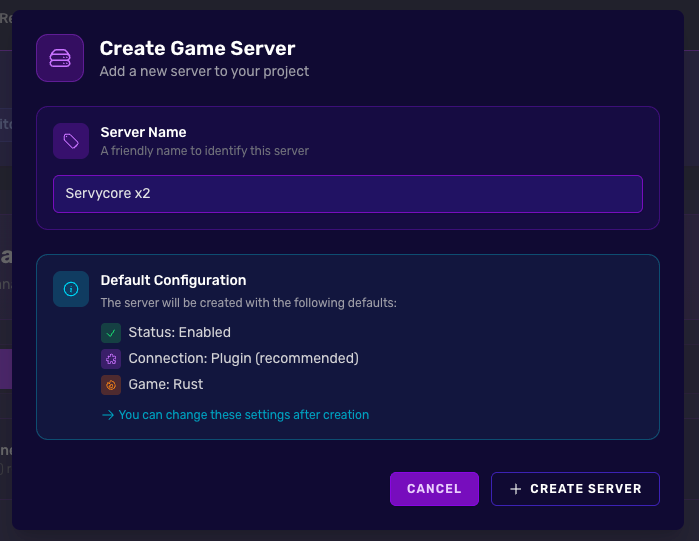Click the info icon beside Default Configuration
This screenshot has height=541, width=699.
coord(71,289)
